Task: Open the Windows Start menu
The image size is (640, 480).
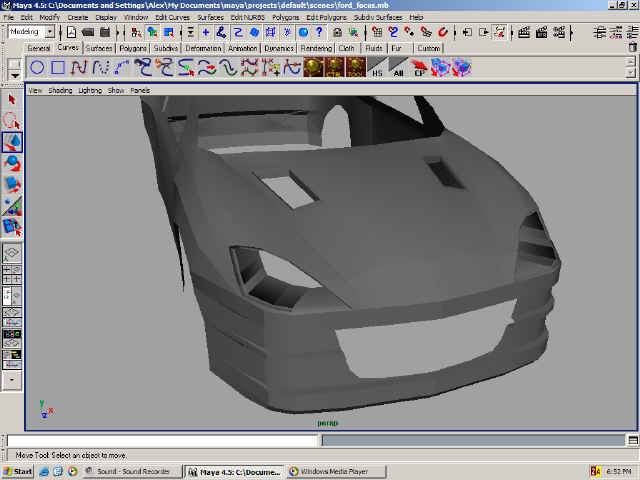Action: (x=18, y=471)
